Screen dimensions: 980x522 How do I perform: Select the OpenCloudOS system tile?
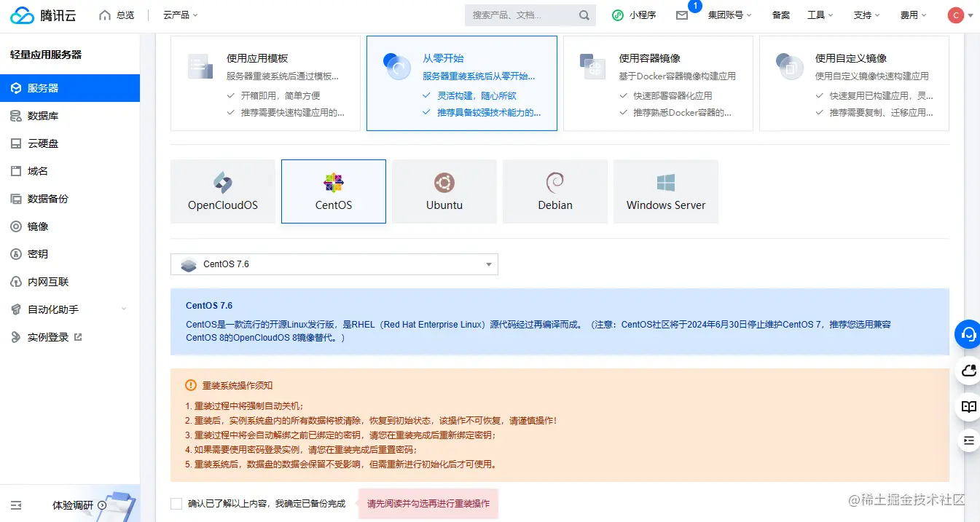pos(223,191)
